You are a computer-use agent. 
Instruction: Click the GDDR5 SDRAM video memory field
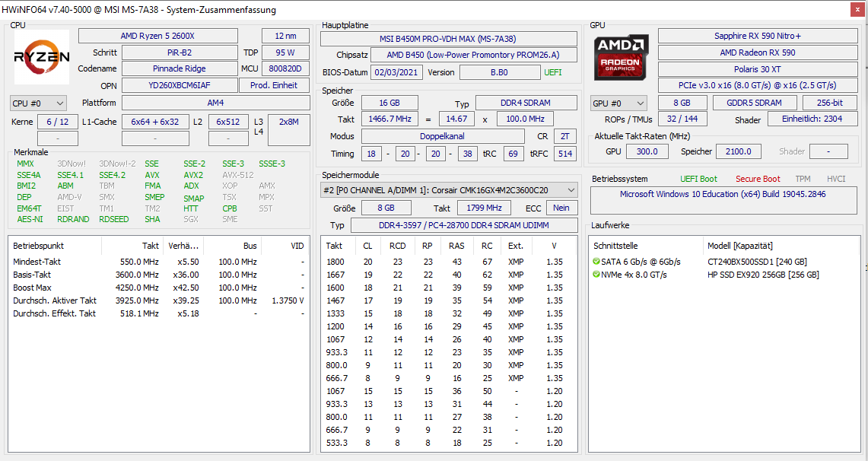[x=755, y=103]
